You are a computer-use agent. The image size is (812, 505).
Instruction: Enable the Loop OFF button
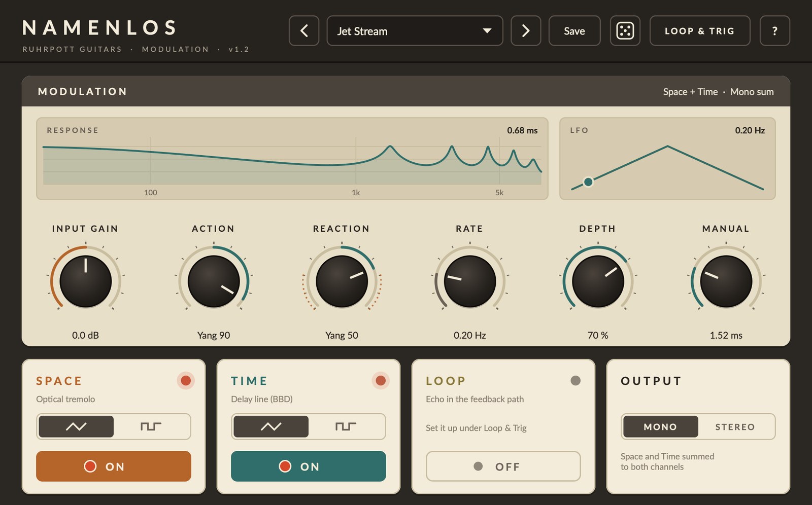point(503,466)
